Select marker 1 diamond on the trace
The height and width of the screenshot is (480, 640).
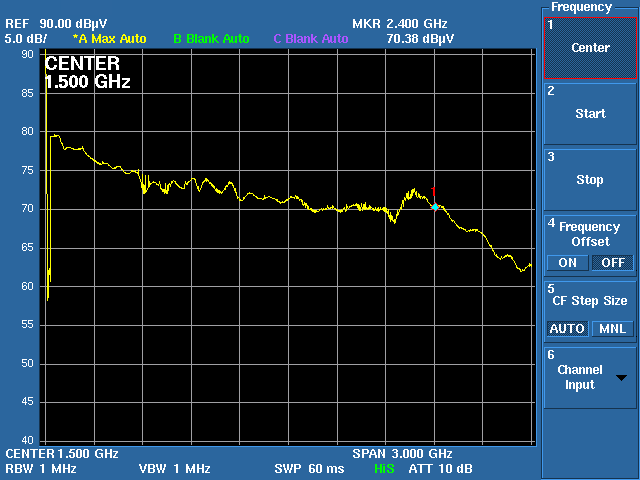435,207
